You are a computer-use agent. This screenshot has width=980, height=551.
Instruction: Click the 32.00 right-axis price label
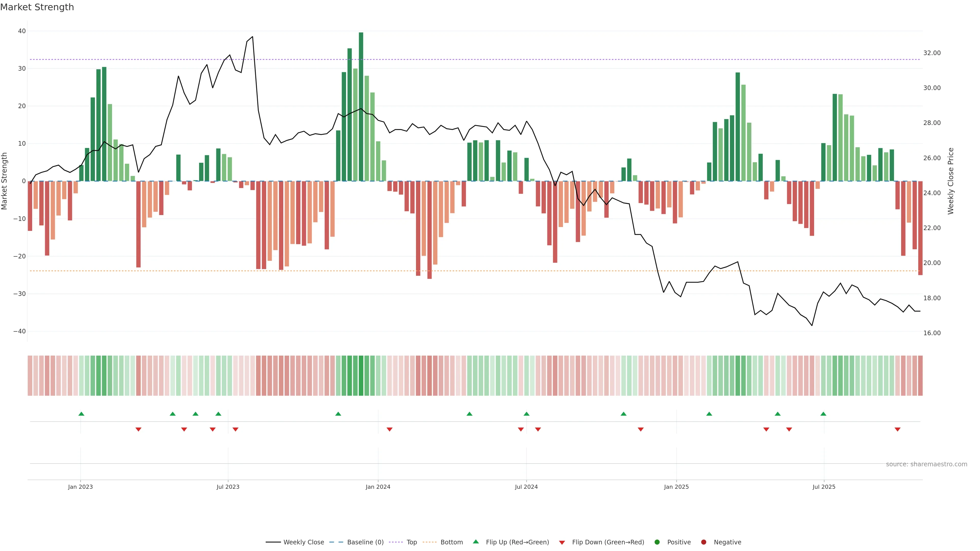(932, 53)
